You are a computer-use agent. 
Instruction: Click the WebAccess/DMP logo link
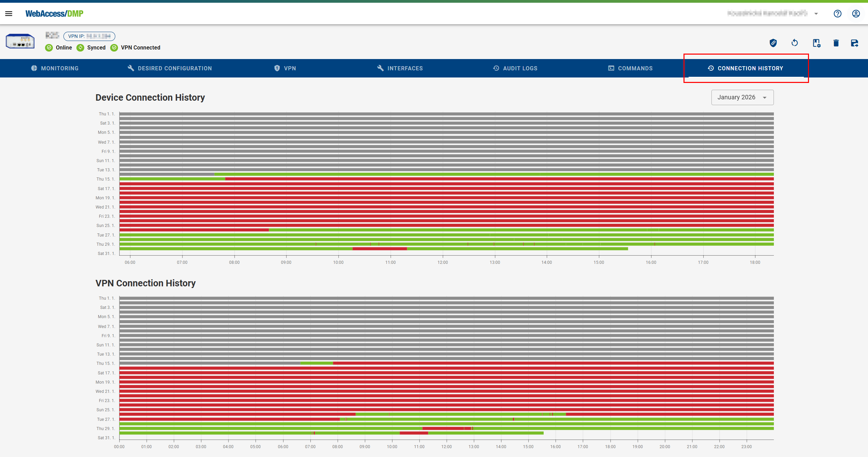pyautogui.click(x=54, y=14)
